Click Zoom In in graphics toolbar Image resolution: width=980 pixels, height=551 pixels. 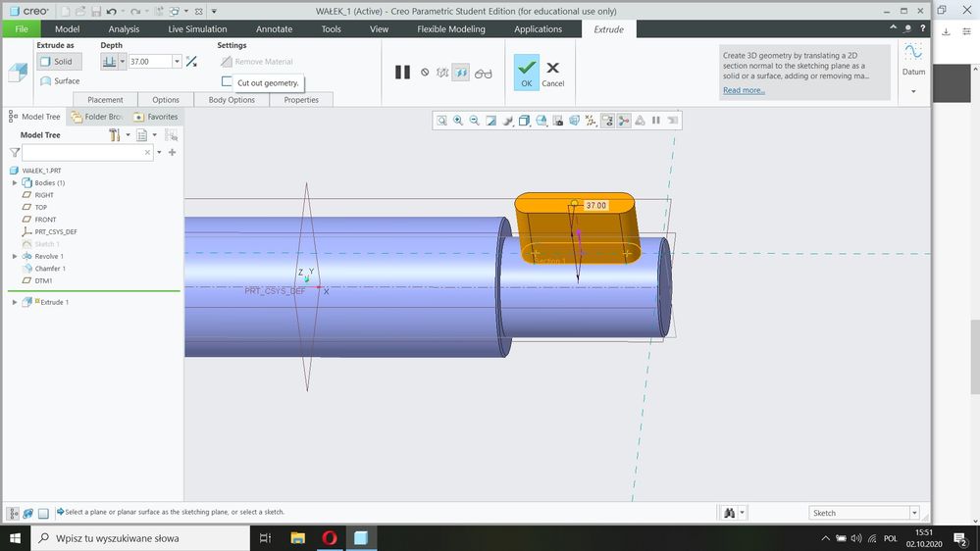[x=458, y=121]
